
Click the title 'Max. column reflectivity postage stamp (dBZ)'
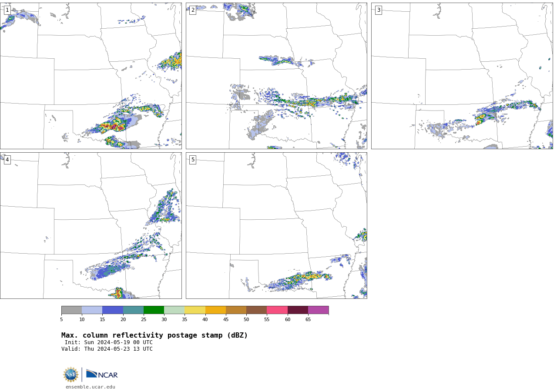click(x=154, y=335)
